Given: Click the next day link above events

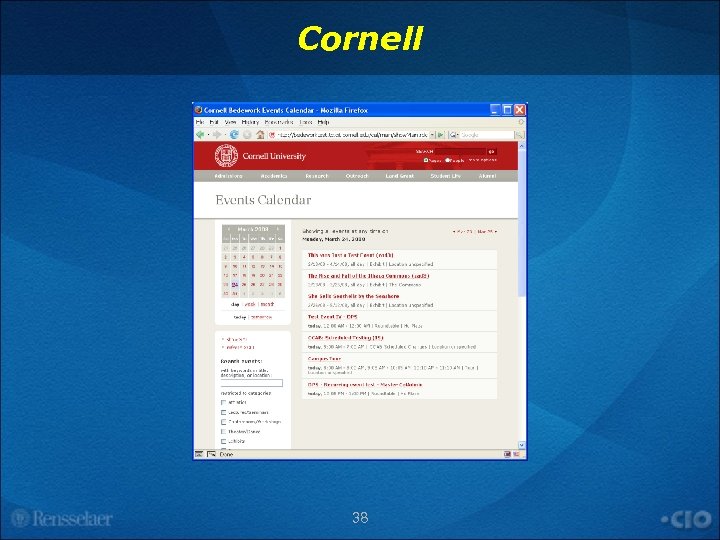Looking at the screenshot, I should [x=487, y=232].
